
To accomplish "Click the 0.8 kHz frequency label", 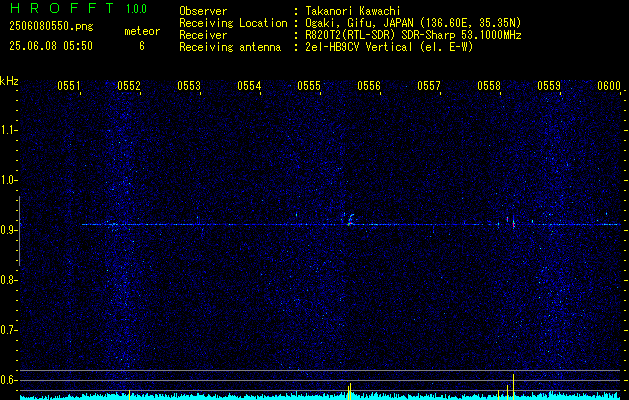I will point(8,280).
